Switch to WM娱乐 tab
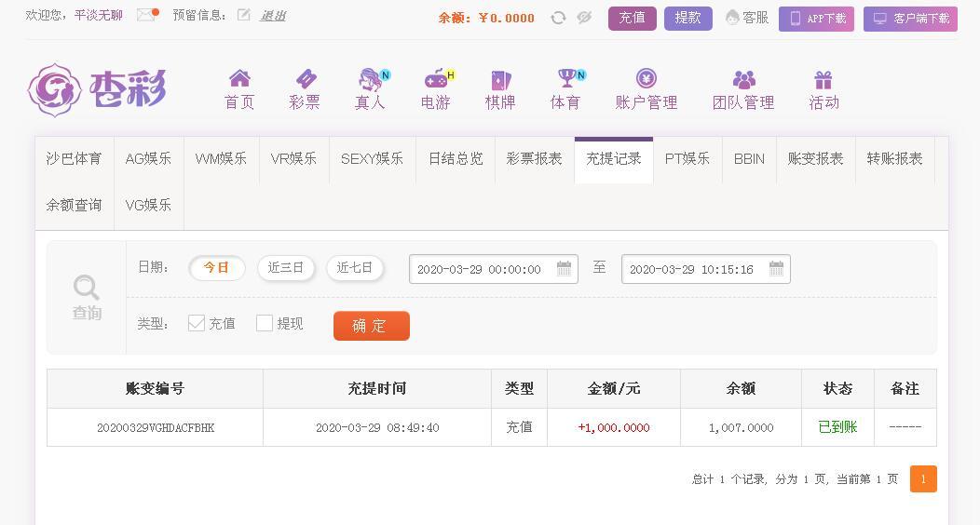This screenshot has width=980, height=525. click(222, 159)
